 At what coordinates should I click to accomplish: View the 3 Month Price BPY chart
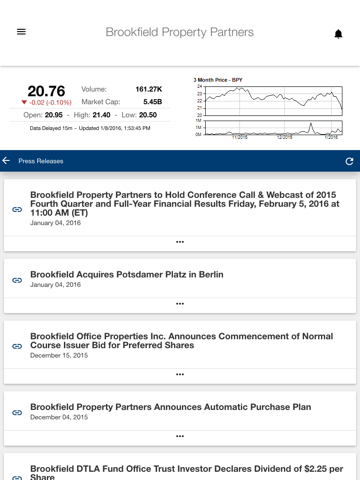[x=268, y=109]
